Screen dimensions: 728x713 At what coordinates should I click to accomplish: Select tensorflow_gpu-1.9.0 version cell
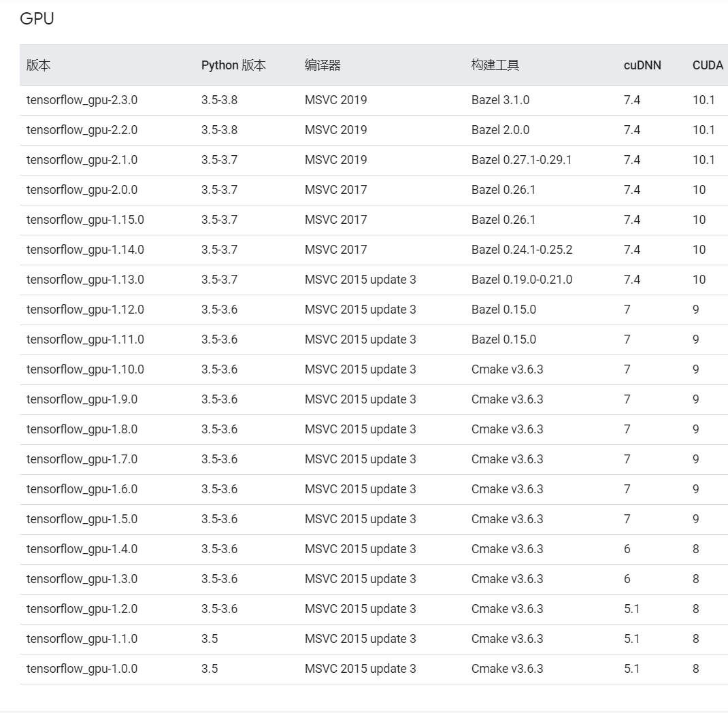(82, 399)
